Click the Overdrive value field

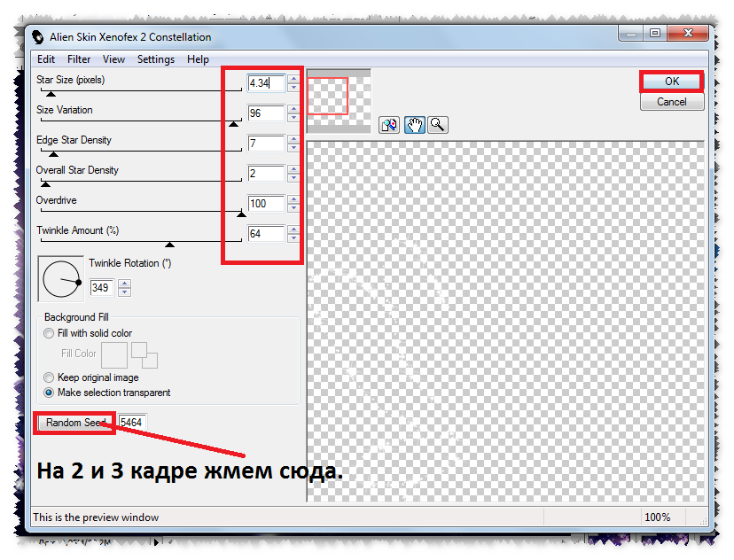pyautogui.click(x=266, y=204)
